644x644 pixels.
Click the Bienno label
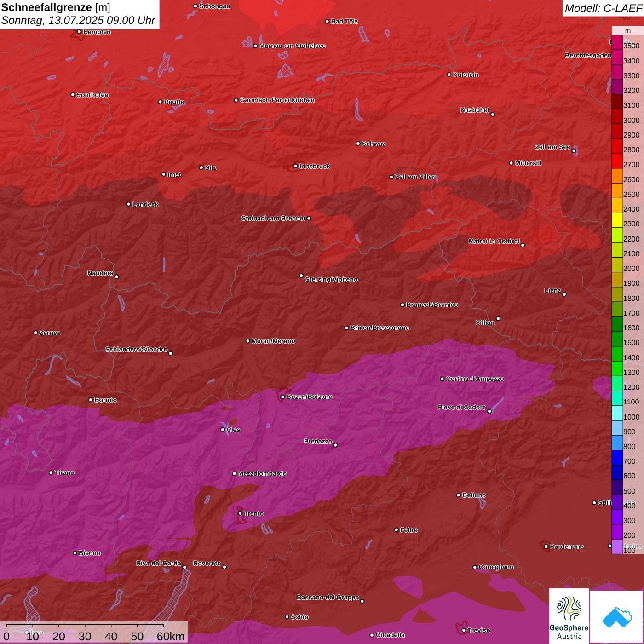coord(89,553)
